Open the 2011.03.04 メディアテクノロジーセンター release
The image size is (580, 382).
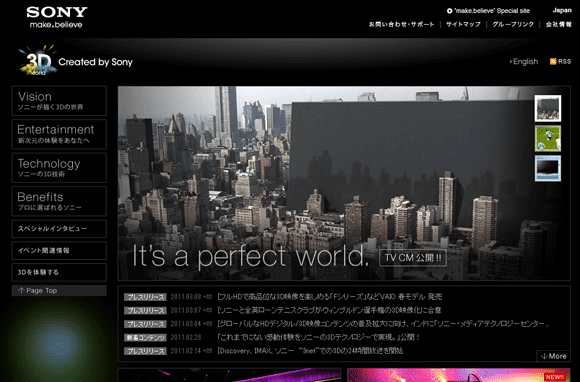(383, 324)
